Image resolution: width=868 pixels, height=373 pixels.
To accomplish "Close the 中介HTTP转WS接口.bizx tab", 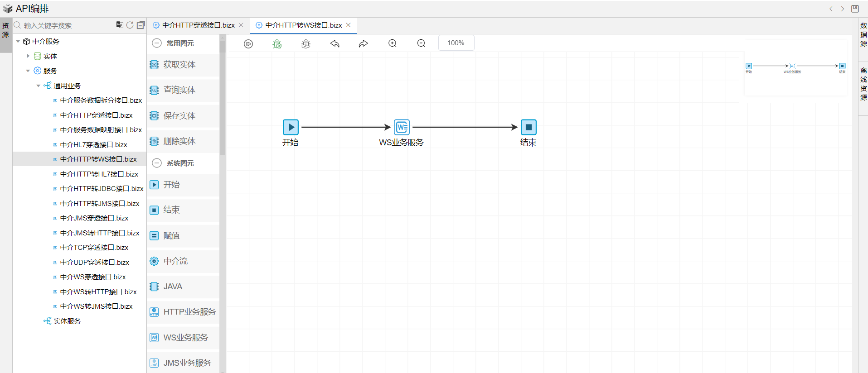I will coord(349,25).
